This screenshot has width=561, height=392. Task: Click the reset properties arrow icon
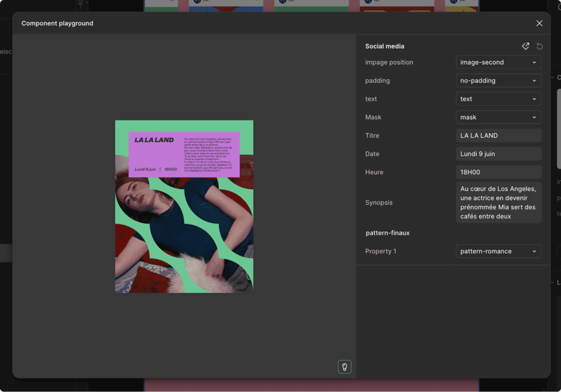point(540,47)
